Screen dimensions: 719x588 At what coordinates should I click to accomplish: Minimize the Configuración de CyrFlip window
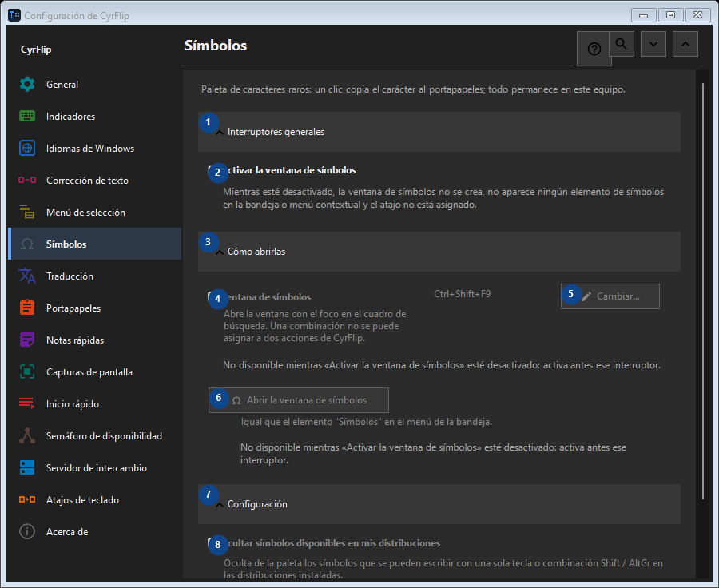[x=643, y=15]
